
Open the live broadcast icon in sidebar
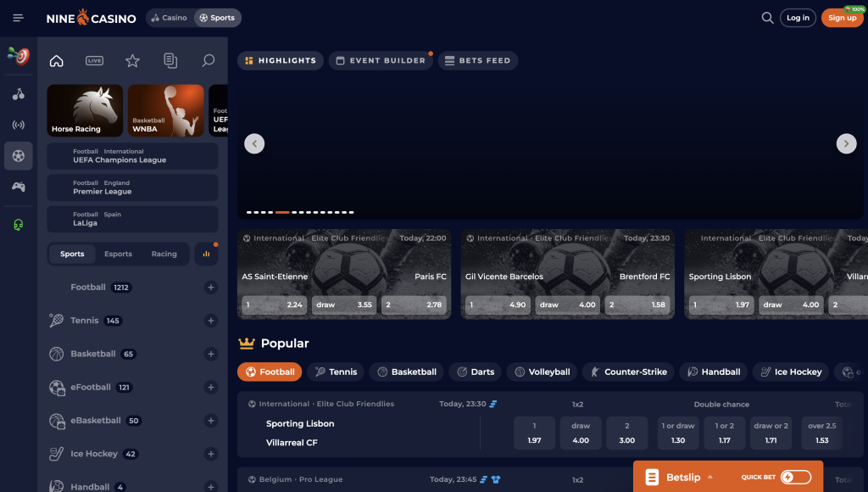19,125
